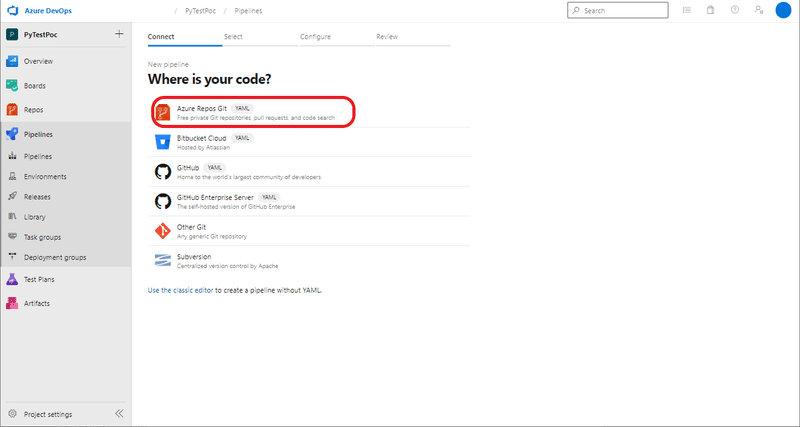Image resolution: width=800 pixels, height=427 pixels.
Task: Click the Pipelines breadcrumb
Action: 248,11
